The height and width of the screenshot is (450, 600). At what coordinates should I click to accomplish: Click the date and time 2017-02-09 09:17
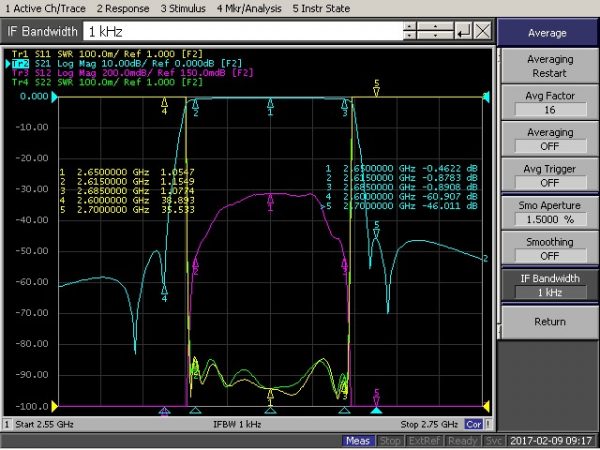click(x=551, y=441)
